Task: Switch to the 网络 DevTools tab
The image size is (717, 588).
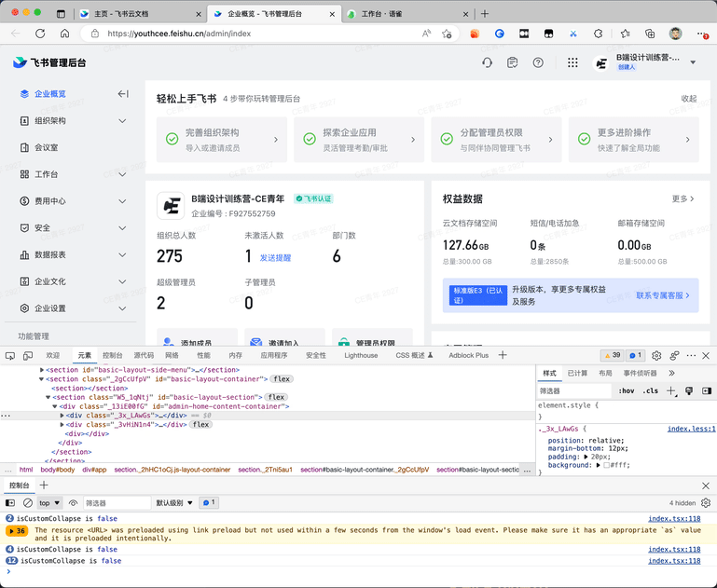Action: point(172,355)
